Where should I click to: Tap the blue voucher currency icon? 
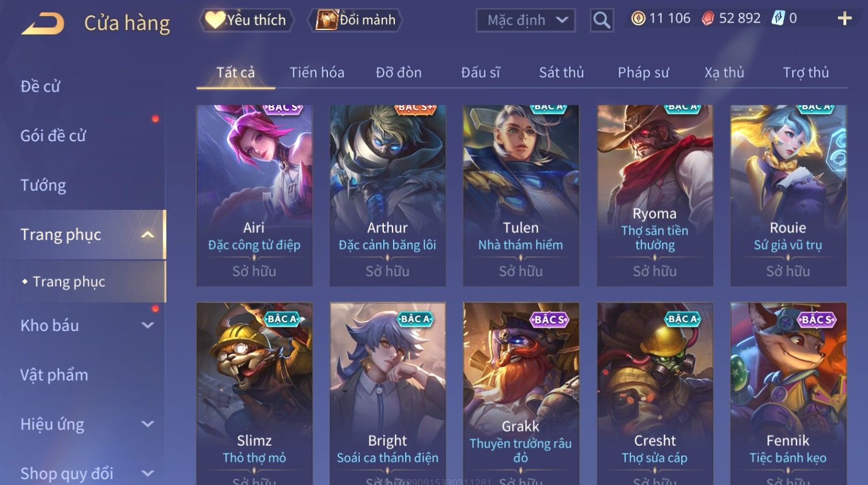point(778,18)
